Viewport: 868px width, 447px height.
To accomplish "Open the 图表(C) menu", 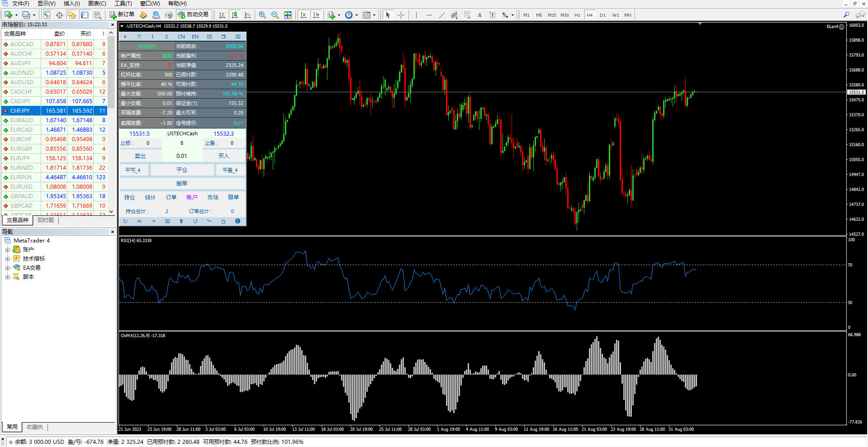I will 97,4.
